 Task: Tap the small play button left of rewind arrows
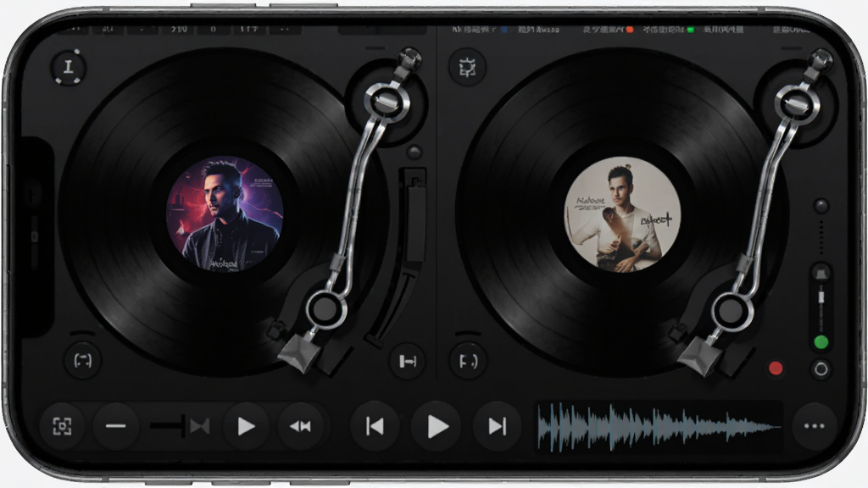pos(246,426)
